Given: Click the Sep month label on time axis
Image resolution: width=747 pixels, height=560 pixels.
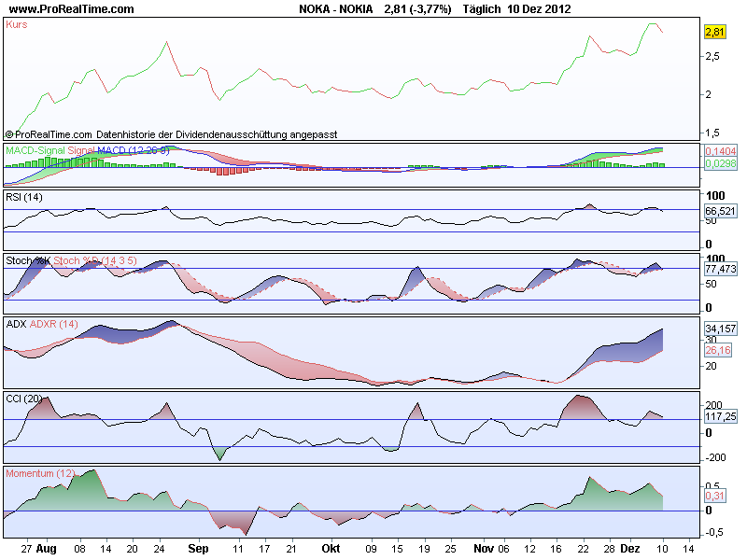Looking at the screenshot, I should coord(198,549).
